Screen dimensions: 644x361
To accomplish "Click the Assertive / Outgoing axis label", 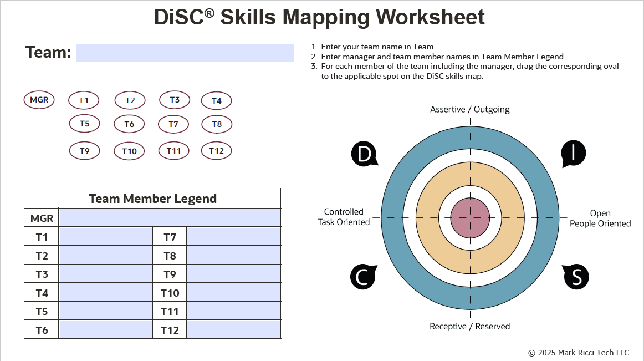I will pos(470,109).
